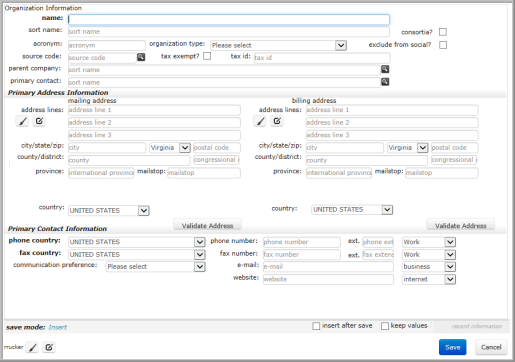Click mailing address Validate Address button
515x362 pixels.
[x=207, y=226]
